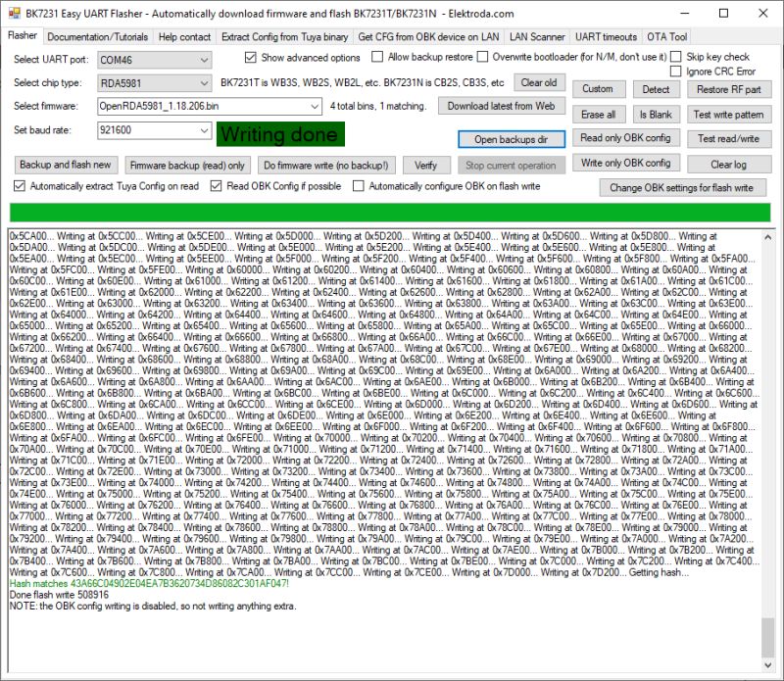The image size is (784, 681).
Task: Click the green Writing done status label
Action: pyautogui.click(x=280, y=134)
